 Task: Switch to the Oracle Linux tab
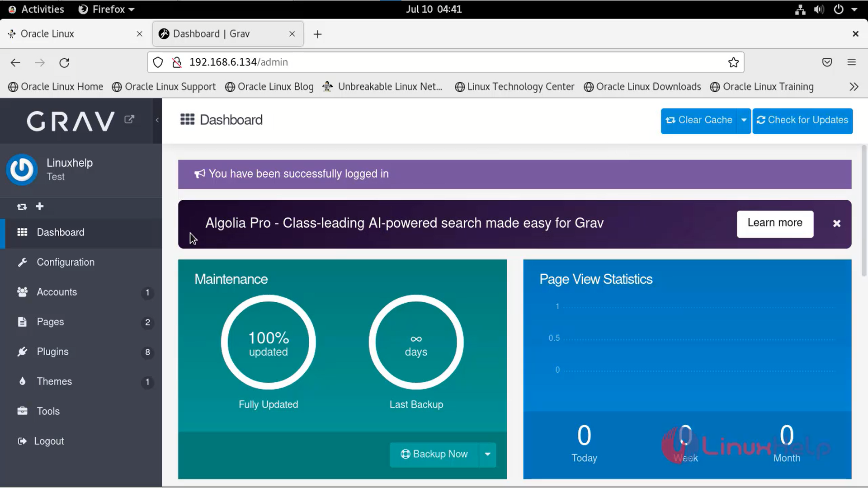pyautogui.click(x=75, y=34)
